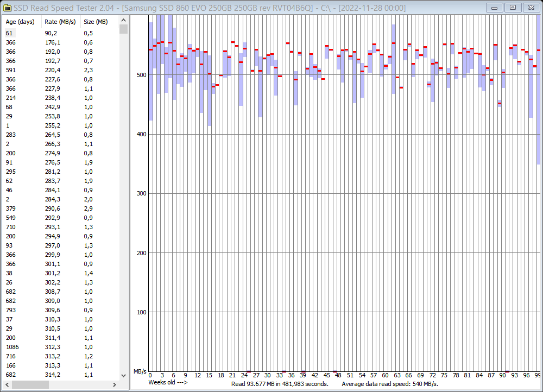Select the row with age 591
Viewport: 543px width, 392px height.
click(x=61, y=70)
